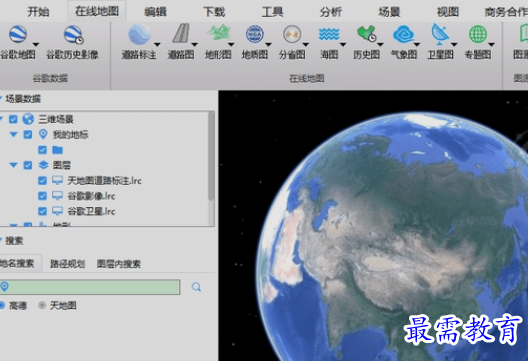This screenshot has width=528, height=361.
Task: Open the 谷歌地图 dropdown arrow
Action: [36, 44]
